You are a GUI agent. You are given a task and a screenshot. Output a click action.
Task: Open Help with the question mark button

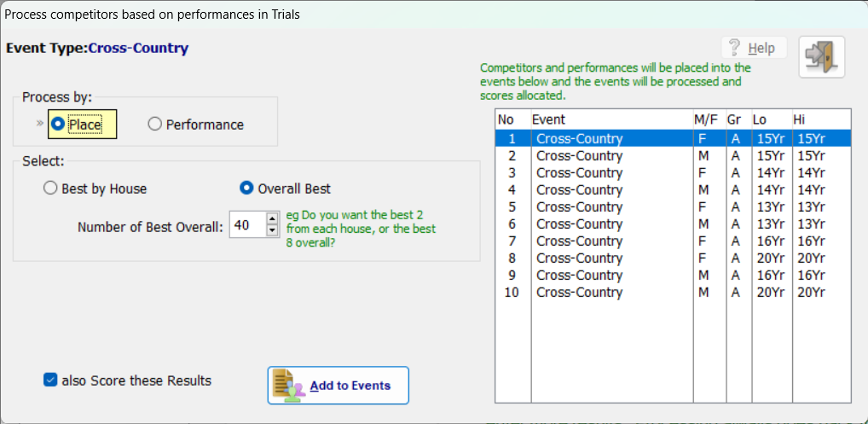[754, 48]
